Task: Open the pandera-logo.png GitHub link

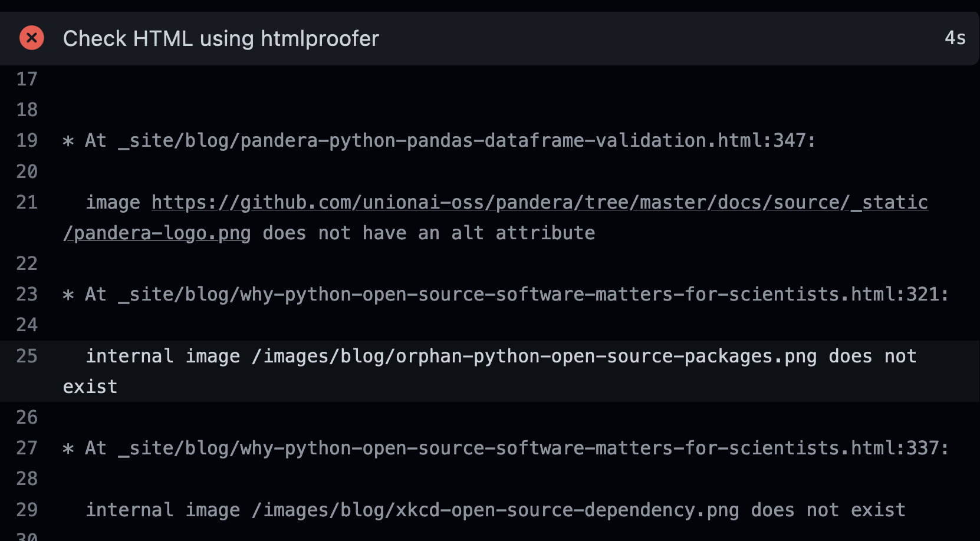Action: pos(495,217)
